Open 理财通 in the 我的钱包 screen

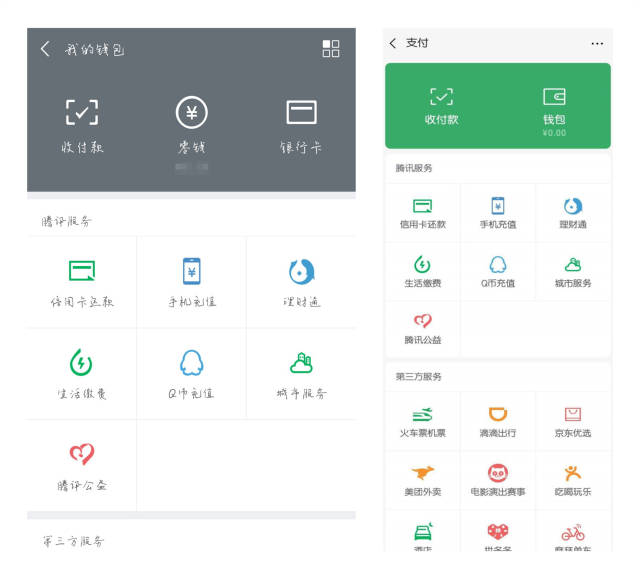pyautogui.click(x=301, y=283)
